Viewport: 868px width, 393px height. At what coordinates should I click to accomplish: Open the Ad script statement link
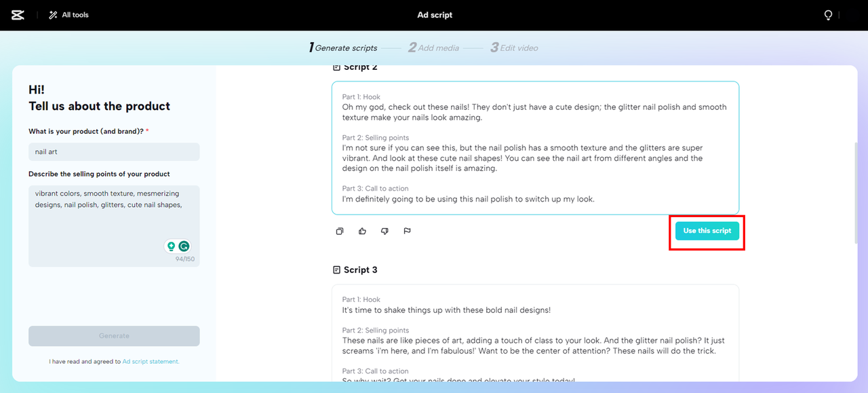151,361
